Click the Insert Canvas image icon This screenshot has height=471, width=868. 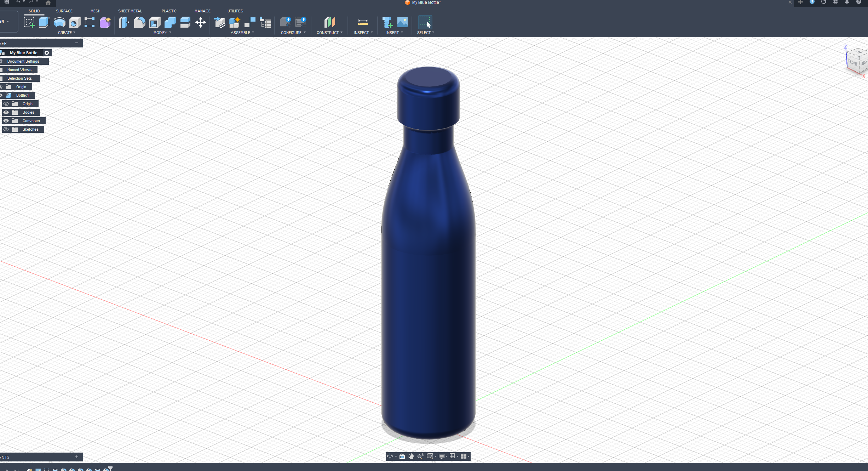click(402, 22)
